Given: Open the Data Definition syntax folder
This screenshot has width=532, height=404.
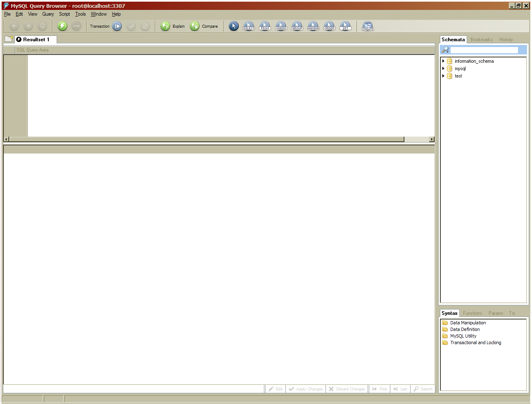Looking at the screenshot, I should pos(465,329).
